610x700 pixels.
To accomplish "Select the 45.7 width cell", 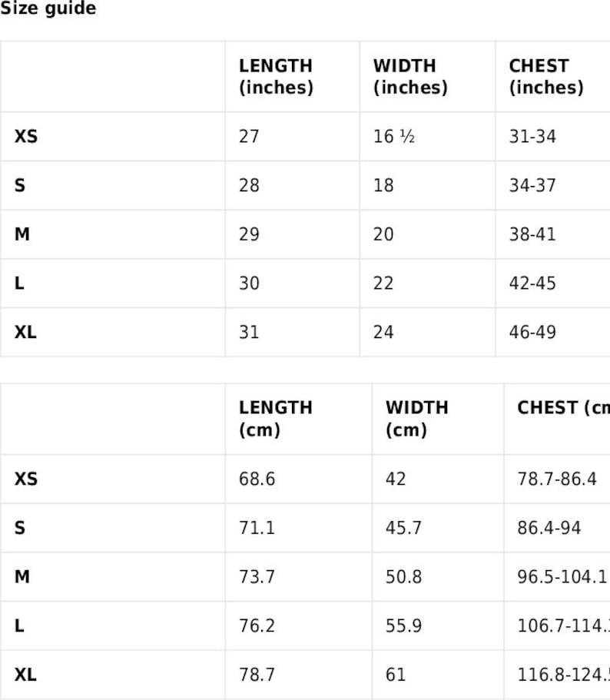I will click(x=403, y=528).
